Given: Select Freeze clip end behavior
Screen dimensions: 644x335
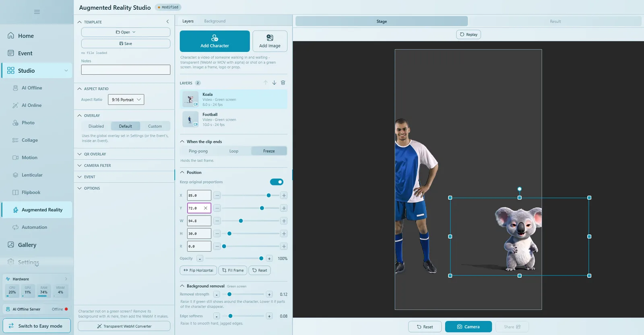Looking at the screenshot, I should (x=269, y=151).
